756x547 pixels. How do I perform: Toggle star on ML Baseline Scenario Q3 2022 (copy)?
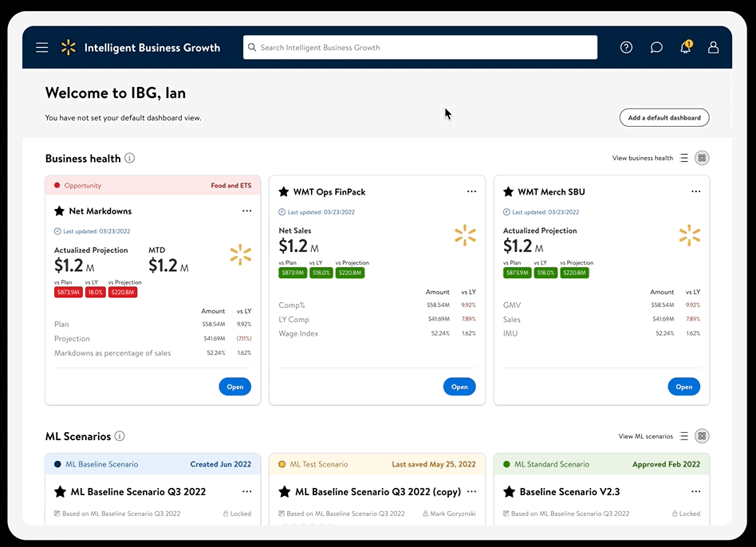[x=285, y=491]
